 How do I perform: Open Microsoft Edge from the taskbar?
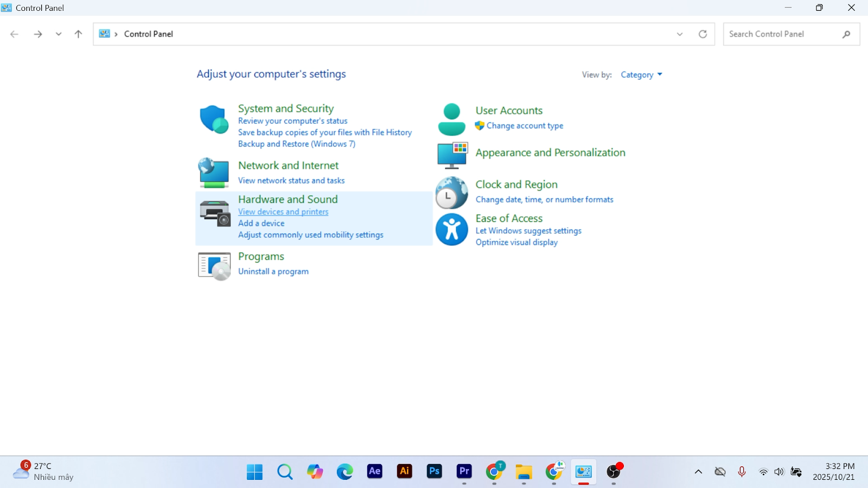(x=344, y=472)
